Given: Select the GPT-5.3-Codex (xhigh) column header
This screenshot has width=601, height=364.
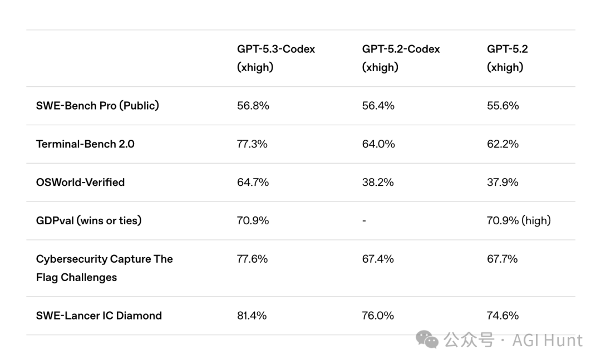Looking at the screenshot, I should (276, 58).
